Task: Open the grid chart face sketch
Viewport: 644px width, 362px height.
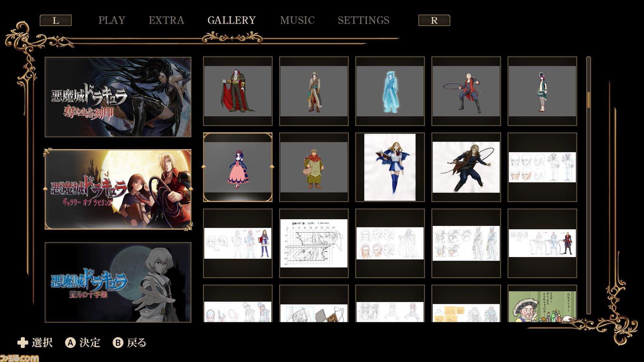Action: (x=314, y=243)
